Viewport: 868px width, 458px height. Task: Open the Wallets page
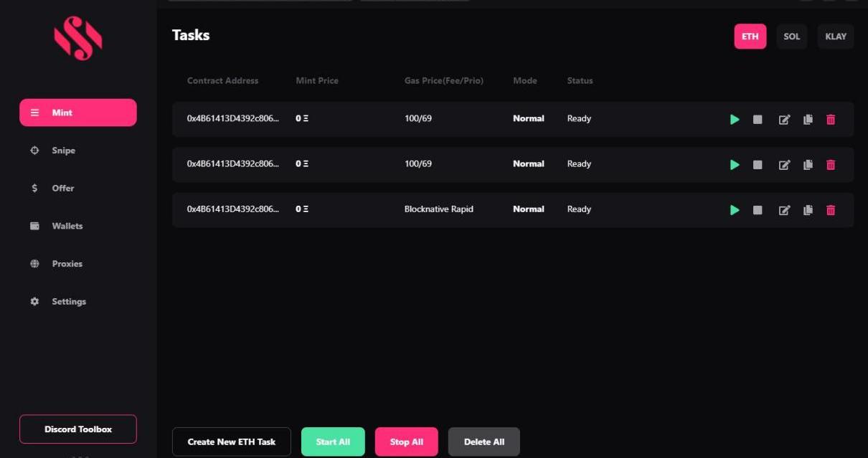[67, 226]
